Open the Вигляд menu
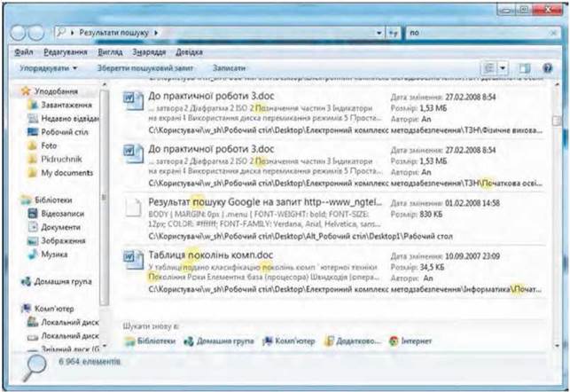The width and height of the screenshot is (570, 392). pos(110,52)
